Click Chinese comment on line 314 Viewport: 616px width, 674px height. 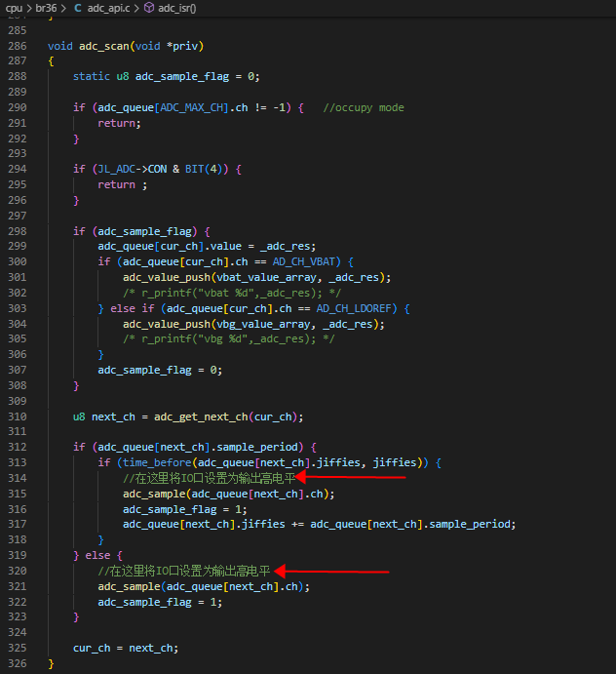[x=210, y=478]
